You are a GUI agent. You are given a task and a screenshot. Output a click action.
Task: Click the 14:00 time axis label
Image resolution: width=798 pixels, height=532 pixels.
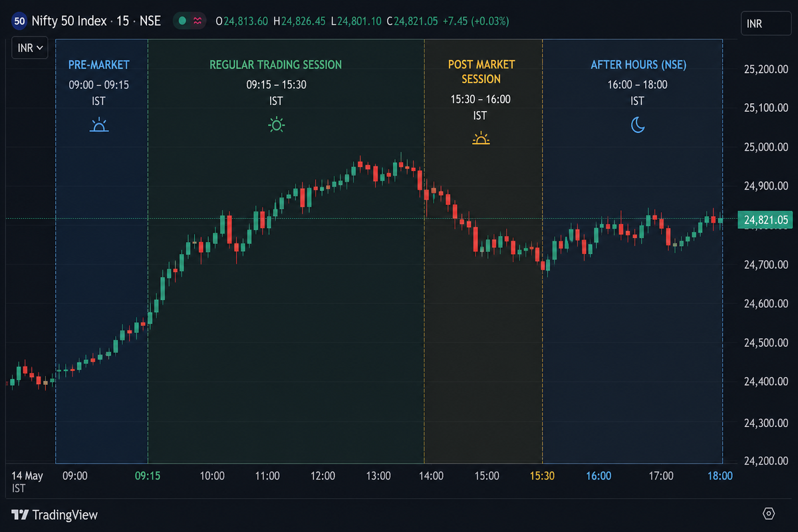[x=432, y=476]
